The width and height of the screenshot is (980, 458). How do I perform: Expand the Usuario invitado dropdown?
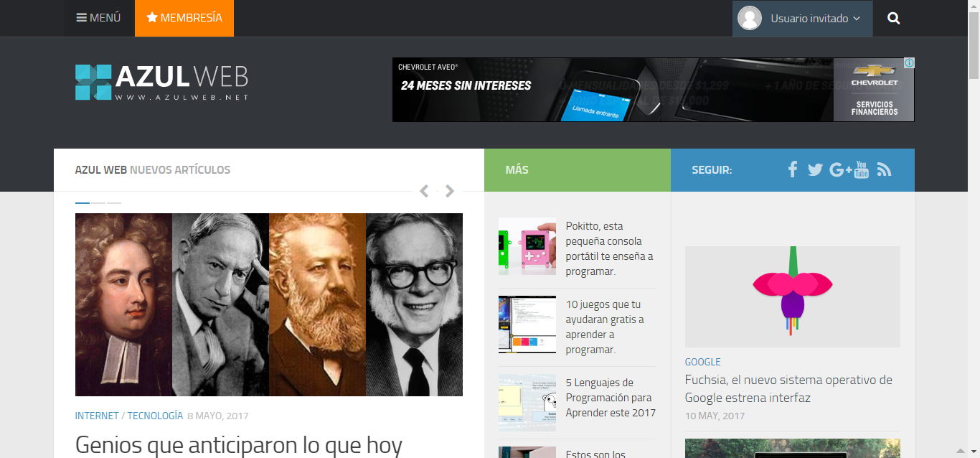(x=802, y=19)
